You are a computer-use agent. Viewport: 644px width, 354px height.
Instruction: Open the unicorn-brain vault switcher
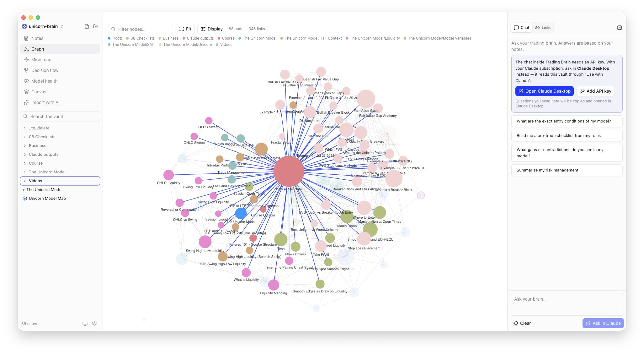pyautogui.click(x=43, y=26)
